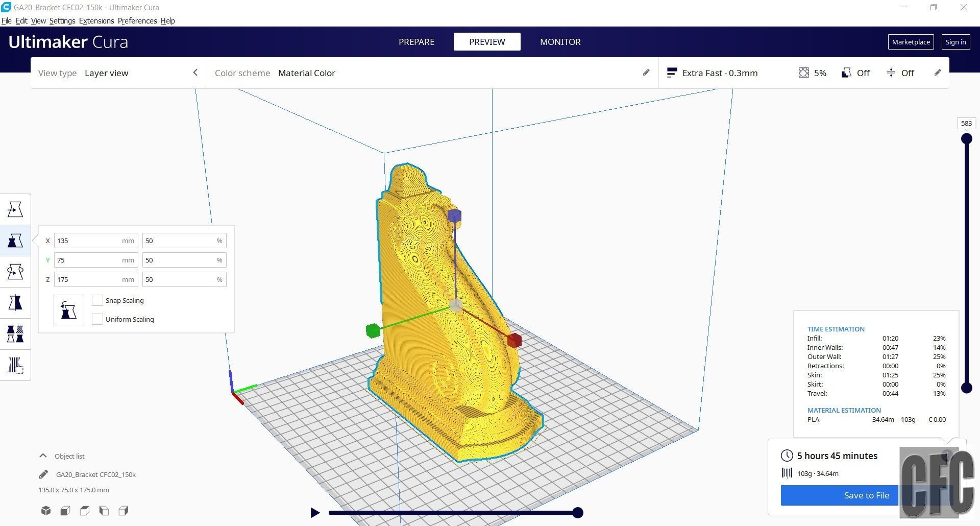The image size is (980, 526).
Task: Select the Rotate tool in left toolbar
Action: coord(15,272)
